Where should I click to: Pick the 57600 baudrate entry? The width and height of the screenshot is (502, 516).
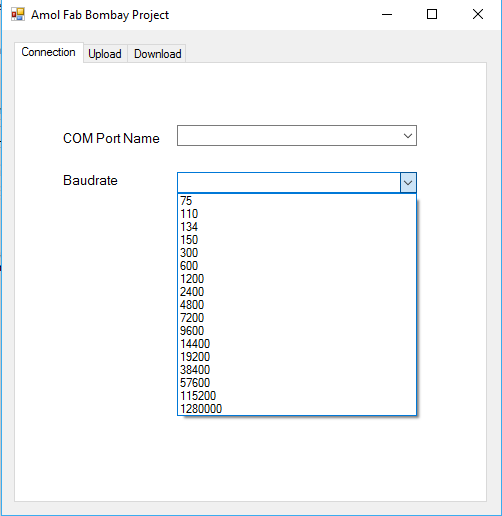(x=297, y=383)
